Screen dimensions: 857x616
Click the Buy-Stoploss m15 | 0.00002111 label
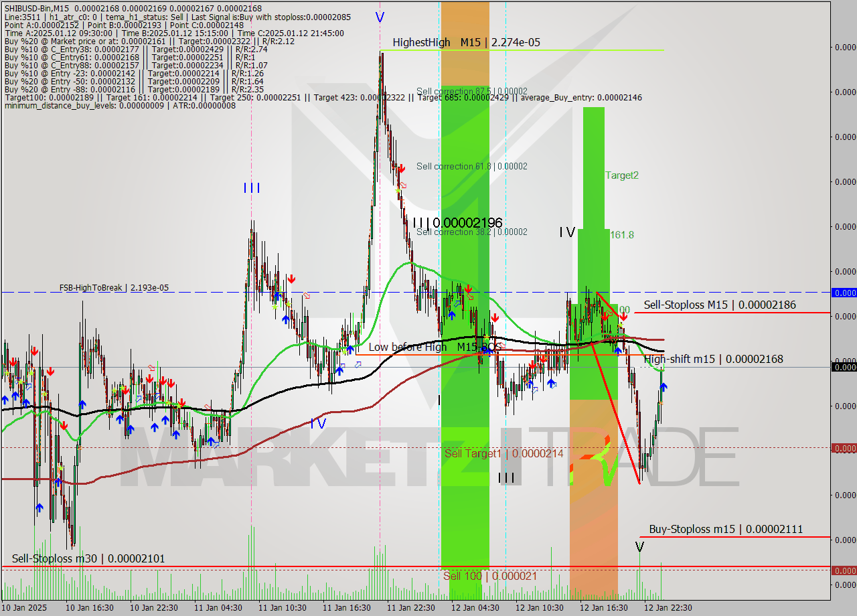pyautogui.click(x=726, y=530)
